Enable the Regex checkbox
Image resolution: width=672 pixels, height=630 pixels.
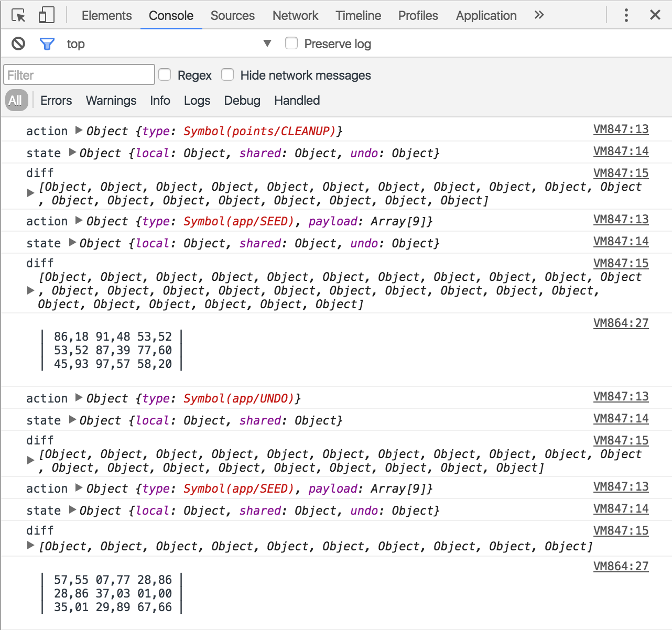pyautogui.click(x=165, y=74)
